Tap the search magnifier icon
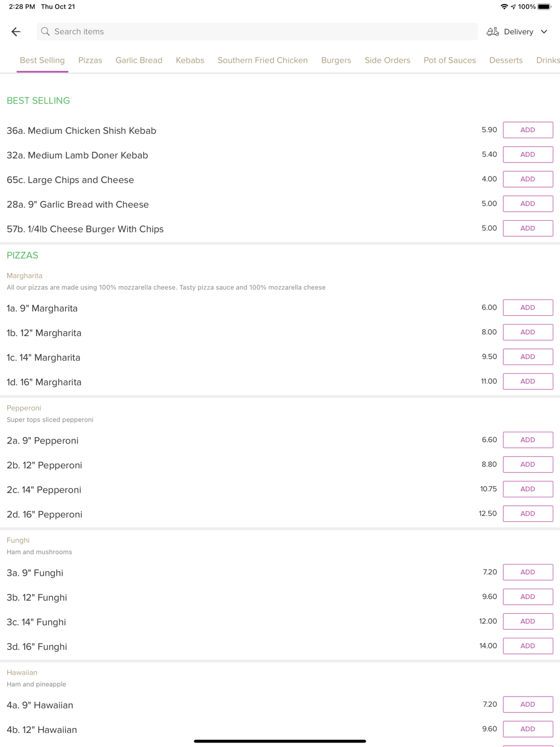 (x=45, y=32)
